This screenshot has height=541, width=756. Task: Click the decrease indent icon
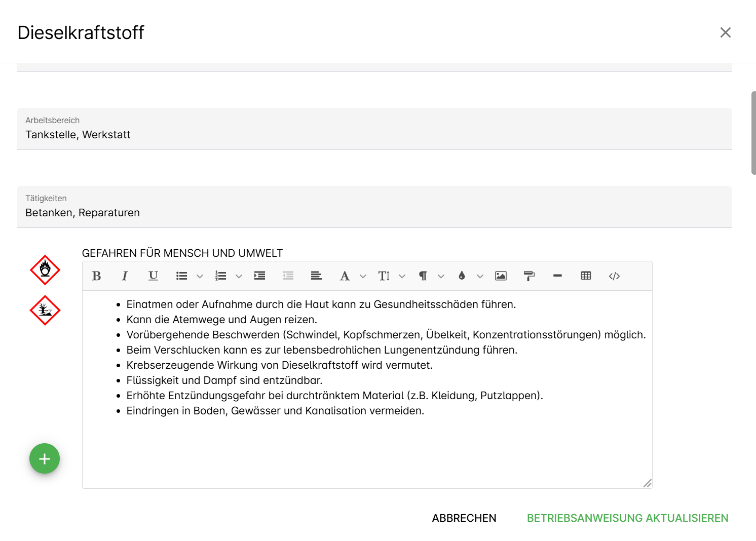(288, 276)
